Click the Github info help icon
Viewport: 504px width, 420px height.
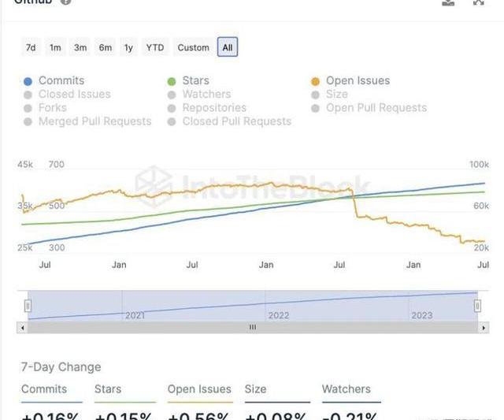pyautogui.click(x=65, y=2)
